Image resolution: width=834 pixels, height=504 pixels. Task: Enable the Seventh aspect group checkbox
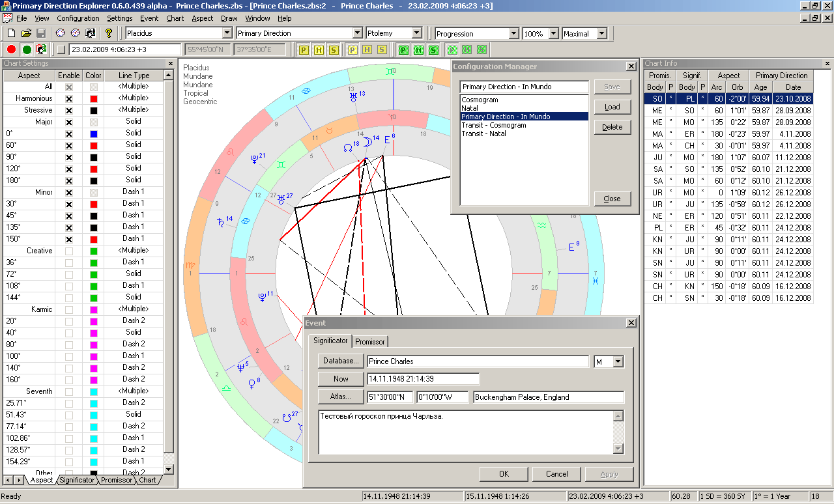click(68, 391)
